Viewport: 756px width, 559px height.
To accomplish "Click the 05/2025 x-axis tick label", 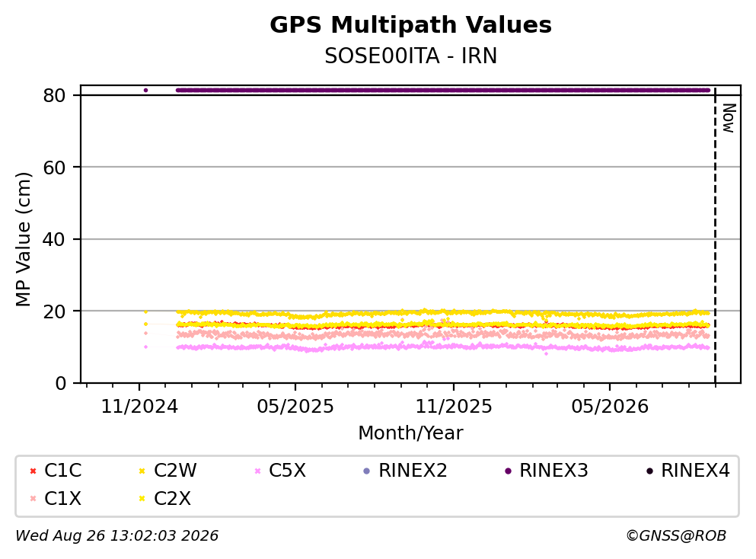I will tap(295, 407).
